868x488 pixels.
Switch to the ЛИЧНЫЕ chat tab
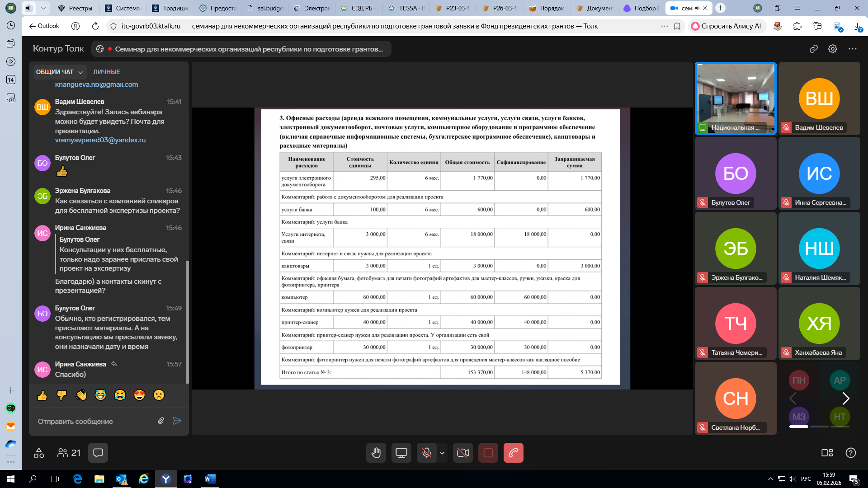pos(106,72)
